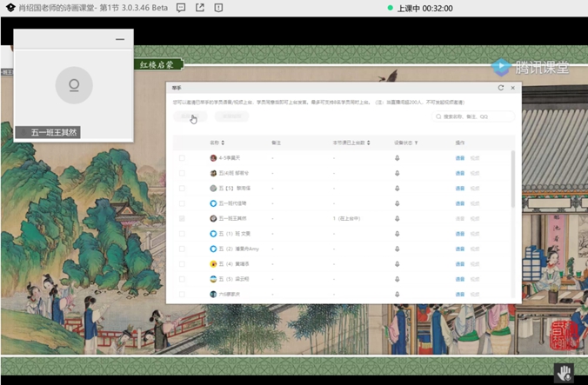Open the 设备状态 column filter
The width and height of the screenshot is (588, 385).
(417, 143)
